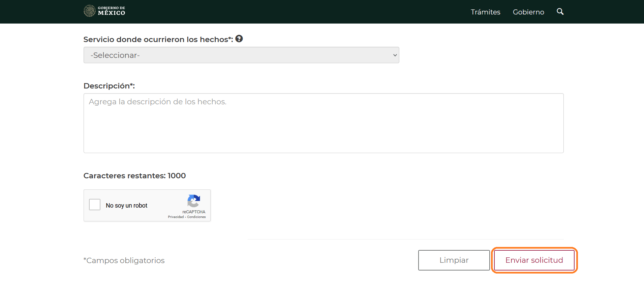Check the No soy un robot box

point(95,205)
